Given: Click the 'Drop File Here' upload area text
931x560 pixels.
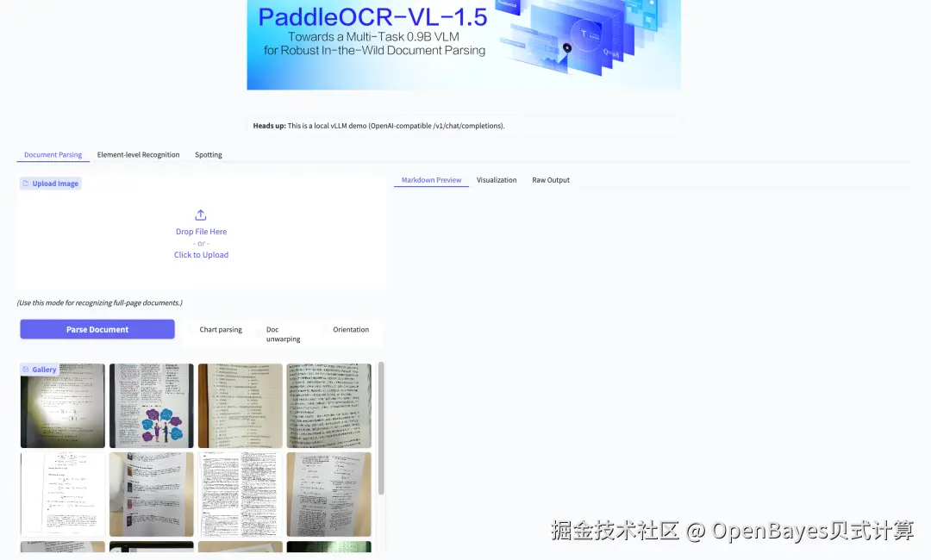Looking at the screenshot, I should [x=201, y=232].
